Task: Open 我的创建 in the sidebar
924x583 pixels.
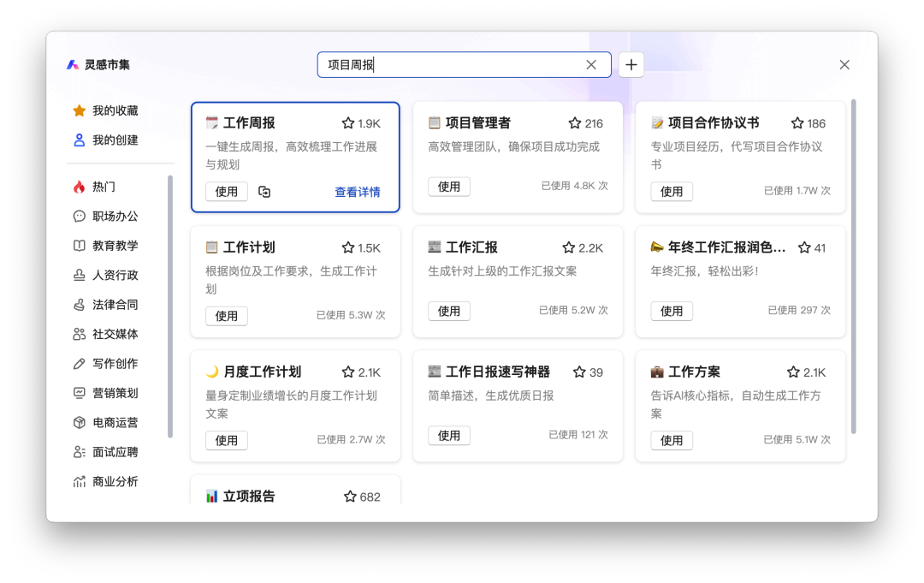Action: click(x=105, y=140)
